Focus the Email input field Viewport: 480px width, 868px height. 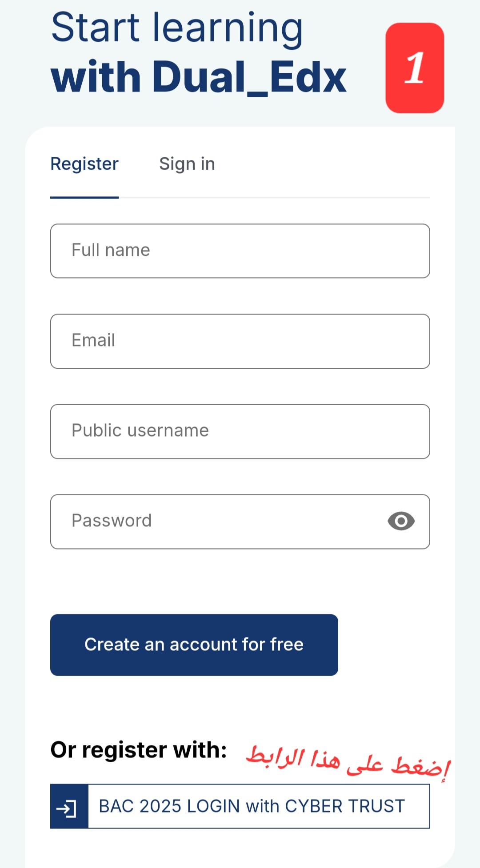point(240,341)
